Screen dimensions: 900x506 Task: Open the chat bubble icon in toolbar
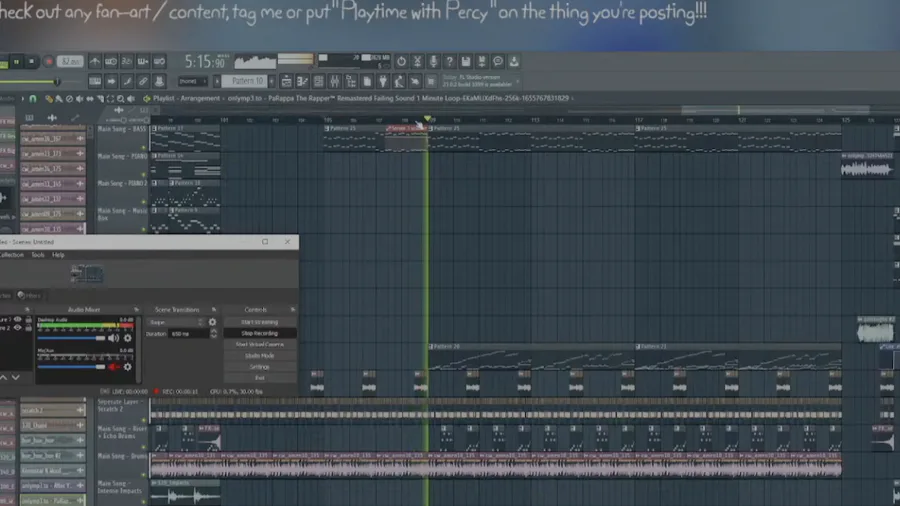click(x=498, y=61)
